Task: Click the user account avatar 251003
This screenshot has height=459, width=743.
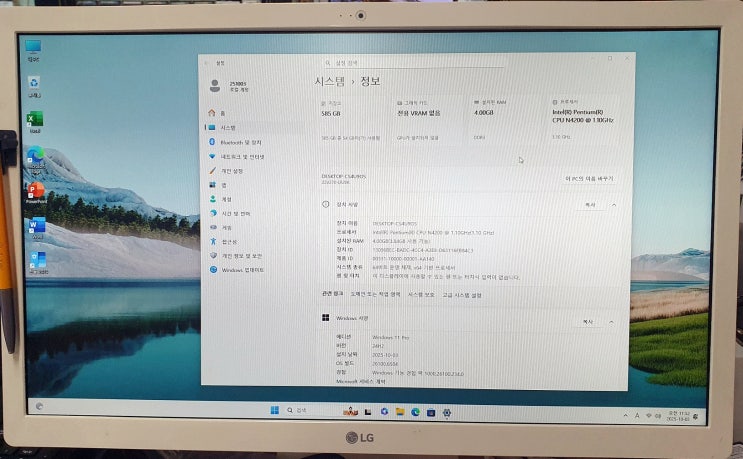Action: (x=215, y=86)
